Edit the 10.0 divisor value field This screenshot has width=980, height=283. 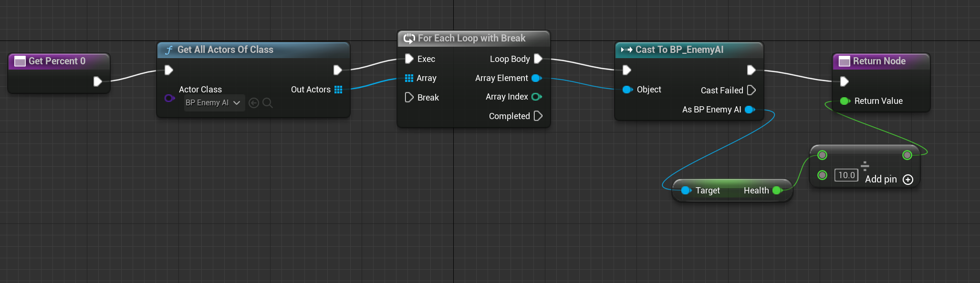(846, 175)
